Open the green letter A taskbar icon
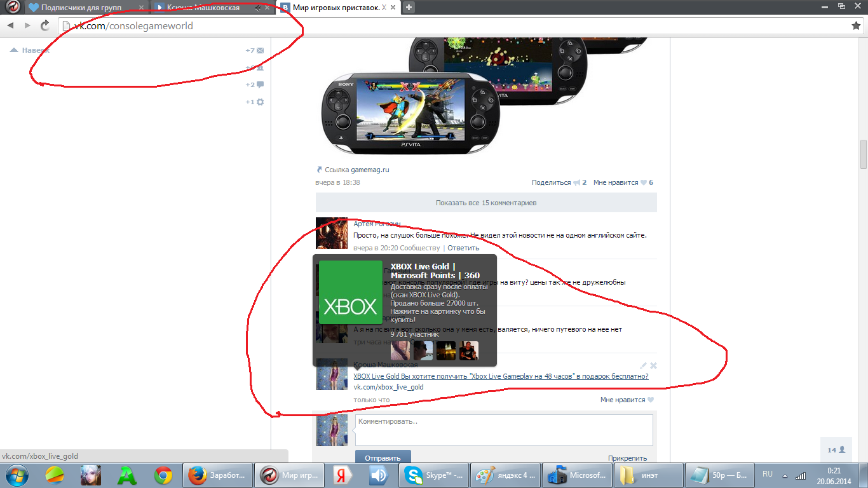Image resolution: width=868 pixels, height=488 pixels. (127, 475)
